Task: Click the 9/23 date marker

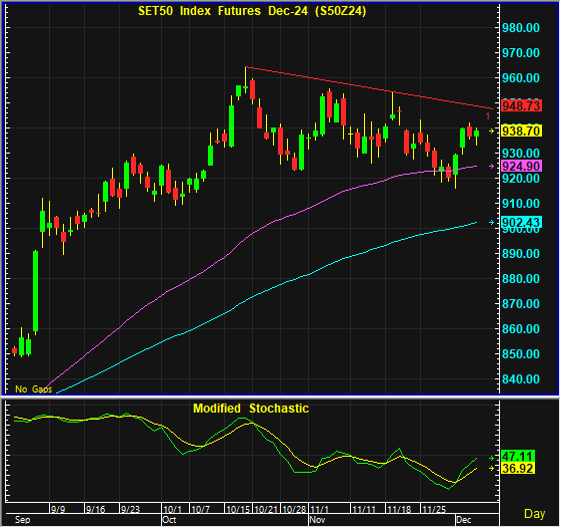Action: click(130, 509)
